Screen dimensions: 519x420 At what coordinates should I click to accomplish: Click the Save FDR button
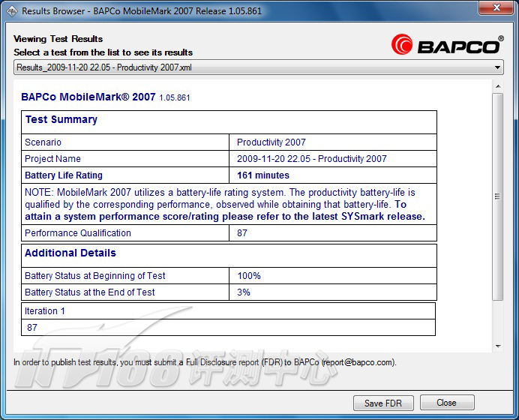[x=383, y=403]
